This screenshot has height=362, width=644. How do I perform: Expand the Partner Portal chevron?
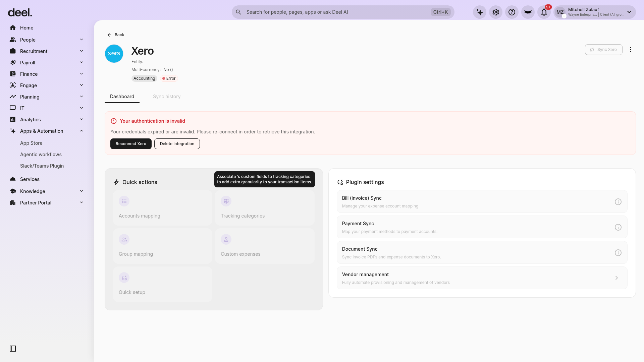pos(82,202)
